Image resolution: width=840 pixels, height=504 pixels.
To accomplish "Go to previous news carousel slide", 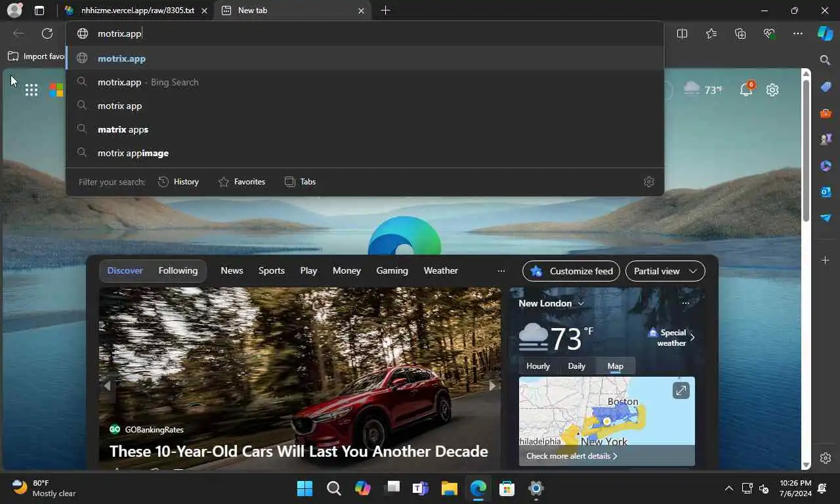I will click(108, 386).
